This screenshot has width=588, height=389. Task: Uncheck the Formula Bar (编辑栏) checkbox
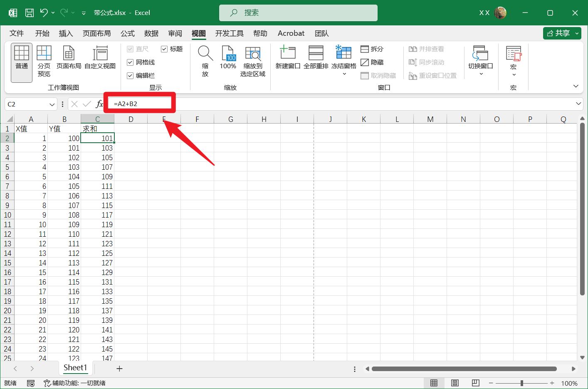[130, 76]
